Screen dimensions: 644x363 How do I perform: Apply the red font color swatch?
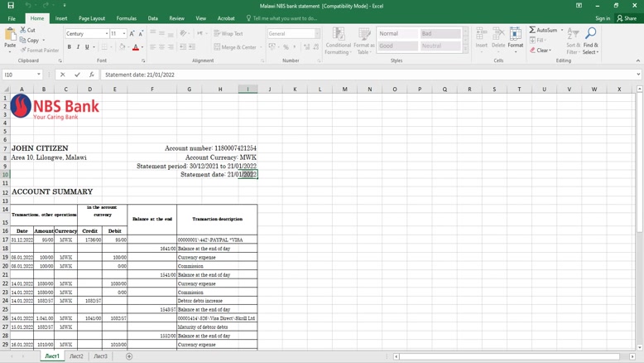[x=136, y=47]
